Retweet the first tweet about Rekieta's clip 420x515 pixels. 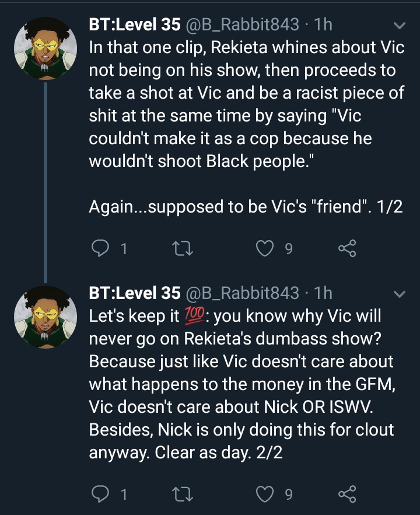click(183, 248)
